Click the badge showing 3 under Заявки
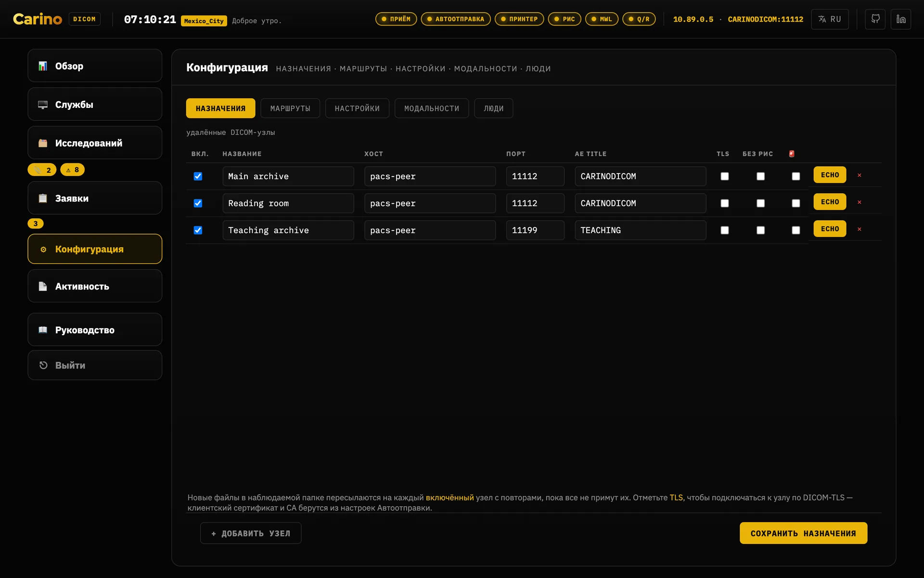This screenshot has height=578, width=924. (x=36, y=223)
